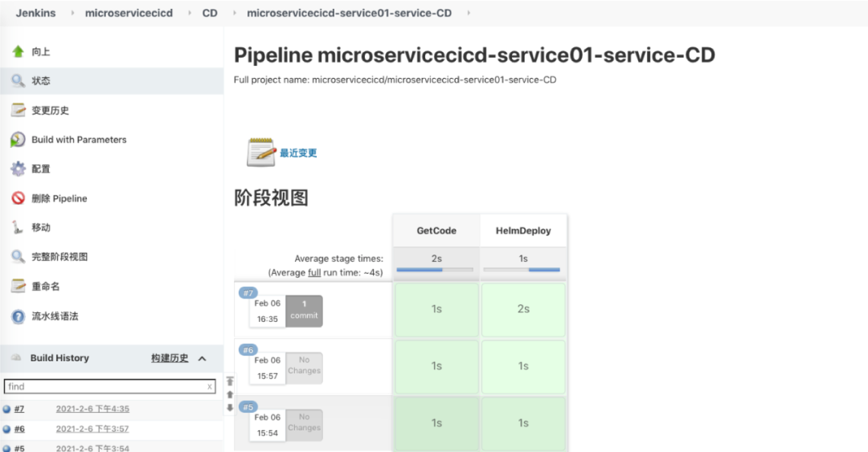Click the up arrow beside build history

(230, 395)
